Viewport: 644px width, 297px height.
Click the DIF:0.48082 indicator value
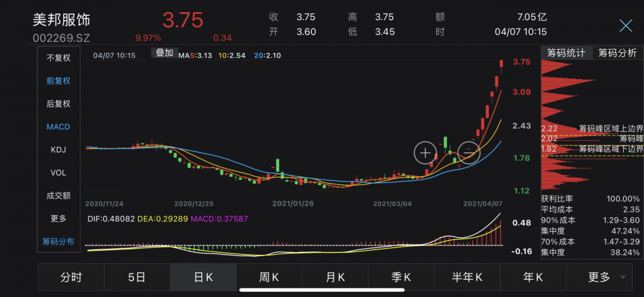(x=111, y=219)
